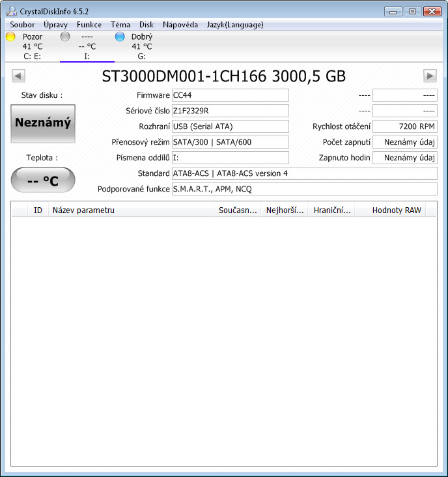Click the Firmware field CC44
448x477 pixels.
pyautogui.click(x=230, y=95)
